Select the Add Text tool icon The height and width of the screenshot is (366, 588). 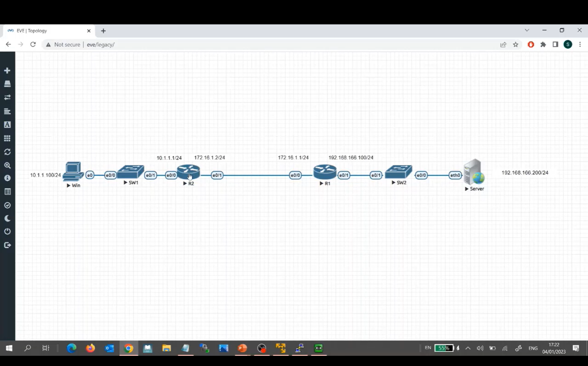tap(7, 125)
